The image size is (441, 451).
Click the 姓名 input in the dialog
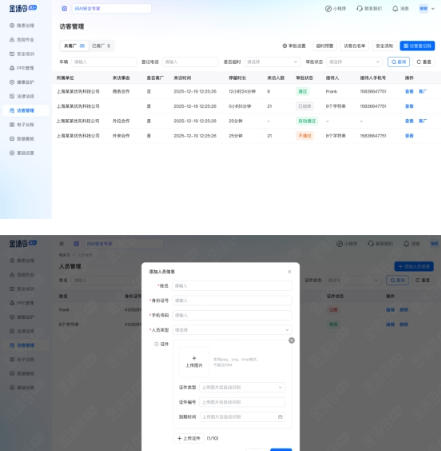[232, 286]
